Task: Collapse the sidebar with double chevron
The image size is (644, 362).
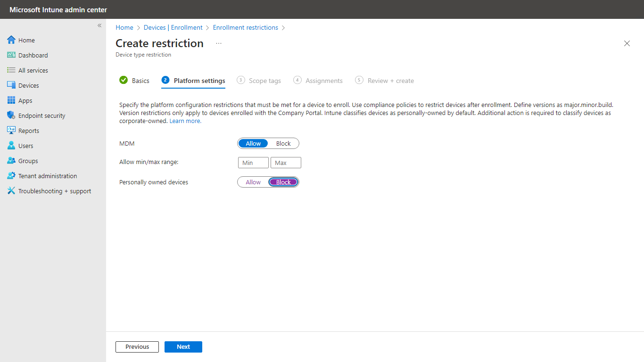Action: [x=99, y=25]
